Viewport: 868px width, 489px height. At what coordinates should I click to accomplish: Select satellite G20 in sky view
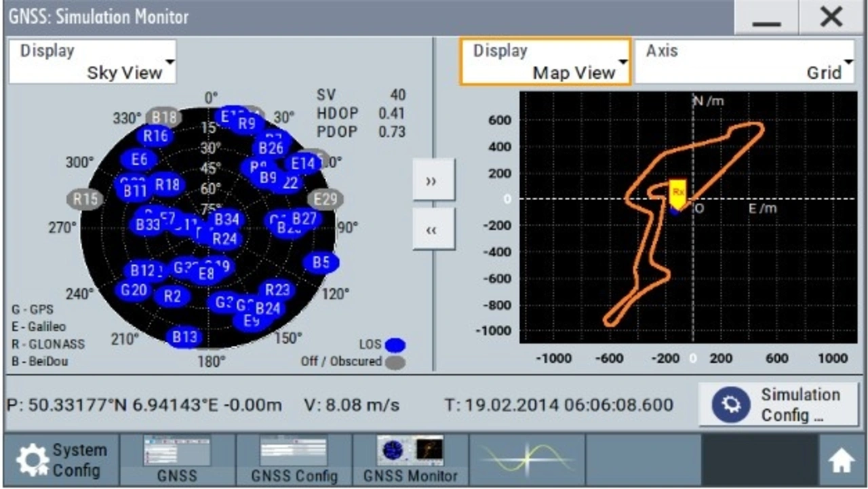pos(134,290)
